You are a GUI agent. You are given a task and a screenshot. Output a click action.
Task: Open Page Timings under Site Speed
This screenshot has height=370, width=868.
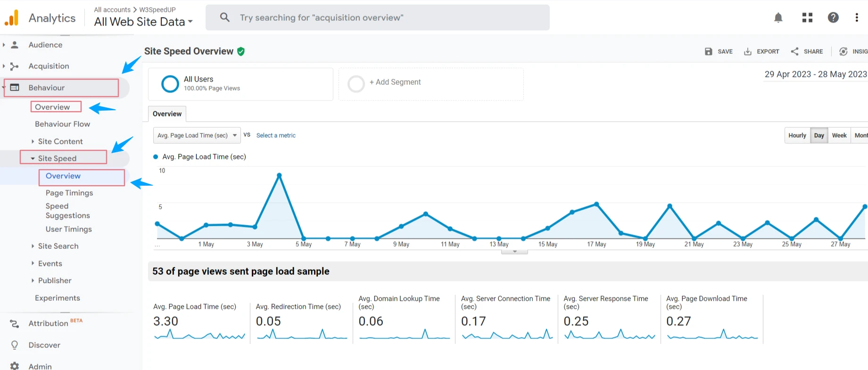click(x=69, y=193)
